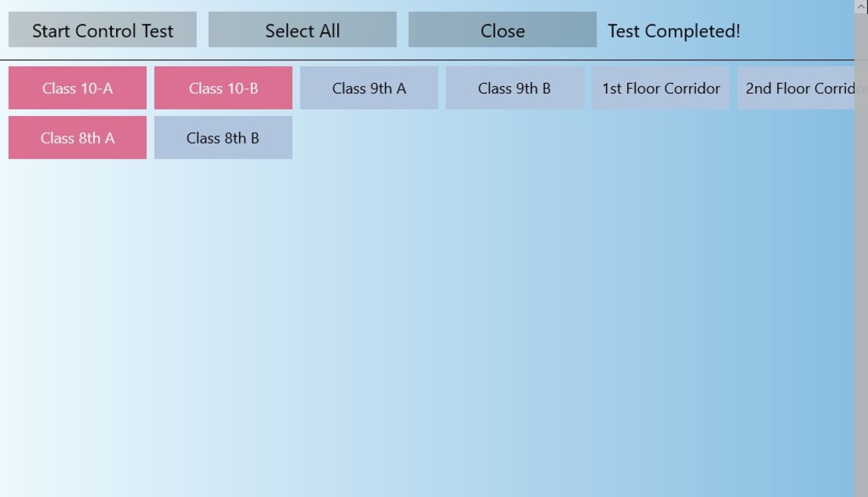Deselect the Class 10-A zone
868x497 pixels.
[x=78, y=88]
